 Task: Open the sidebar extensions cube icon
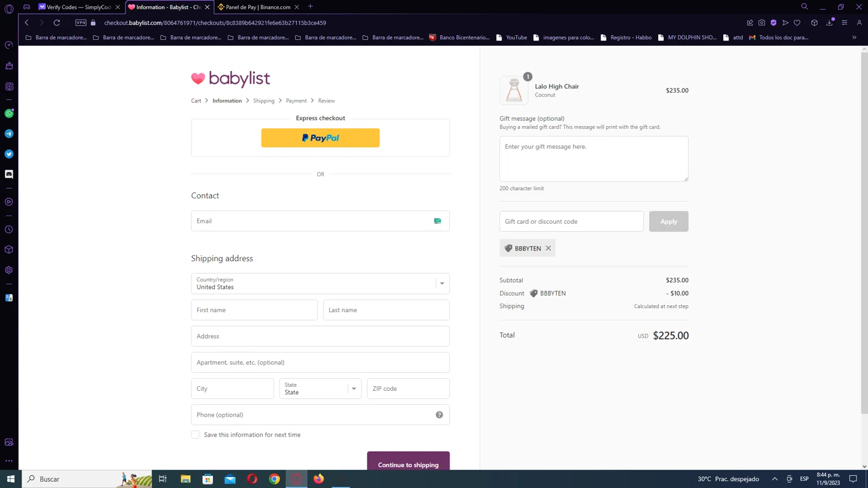point(9,250)
